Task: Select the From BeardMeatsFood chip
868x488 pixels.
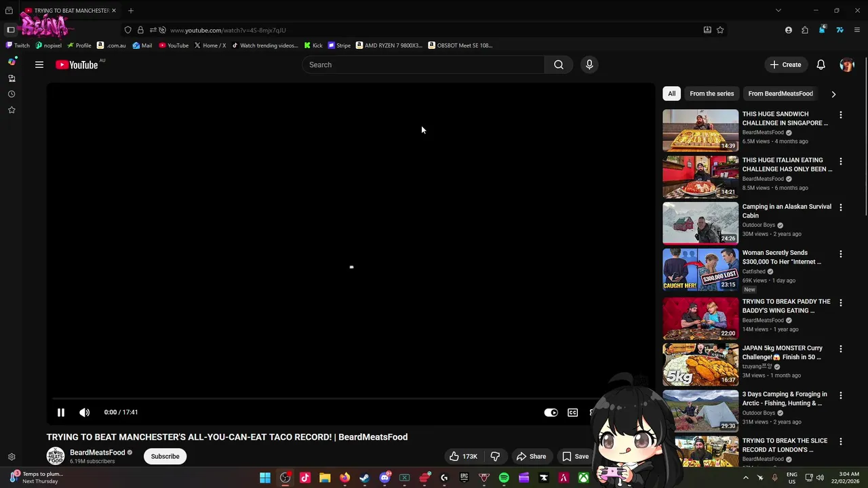Action: click(781, 94)
